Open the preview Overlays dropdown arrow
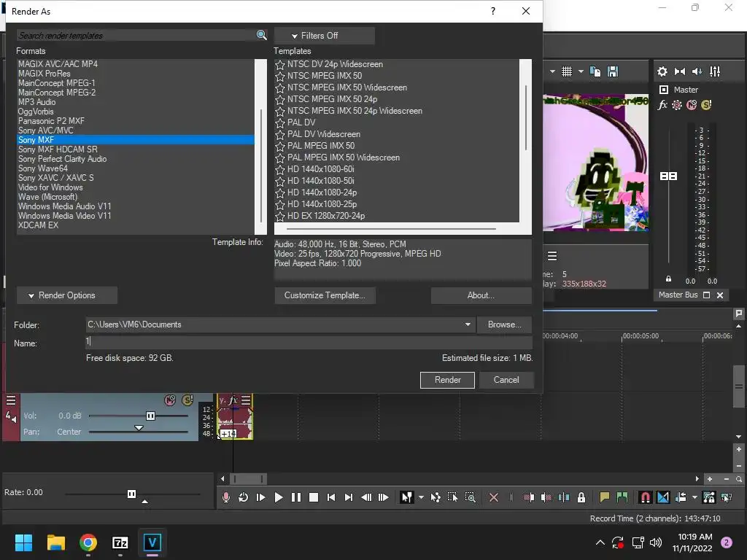Image resolution: width=747 pixels, height=560 pixels. pyautogui.click(x=581, y=71)
